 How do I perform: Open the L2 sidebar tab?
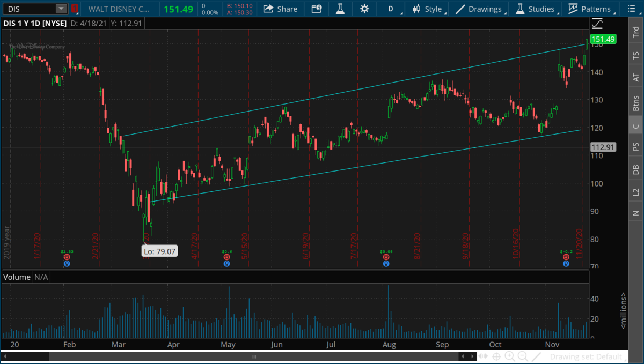(636, 191)
